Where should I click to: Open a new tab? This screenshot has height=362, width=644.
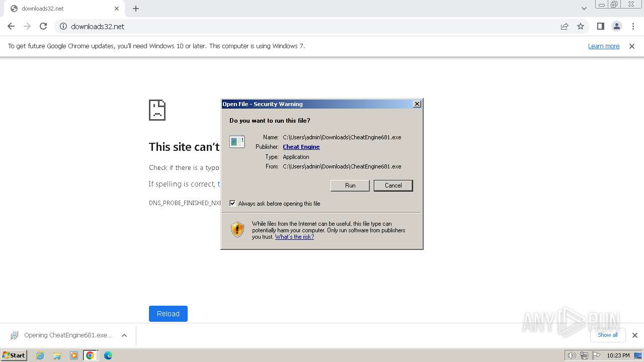pyautogui.click(x=136, y=9)
